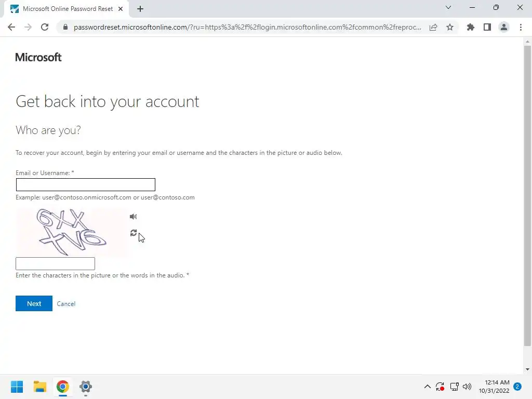Click the vertical page scrollbar
This screenshot has height=399, width=532.
point(527,196)
